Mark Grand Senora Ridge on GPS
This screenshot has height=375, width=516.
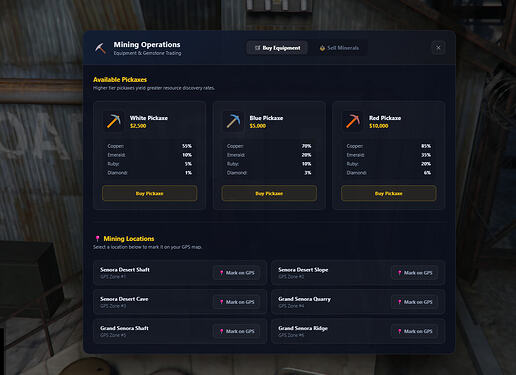(415, 331)
